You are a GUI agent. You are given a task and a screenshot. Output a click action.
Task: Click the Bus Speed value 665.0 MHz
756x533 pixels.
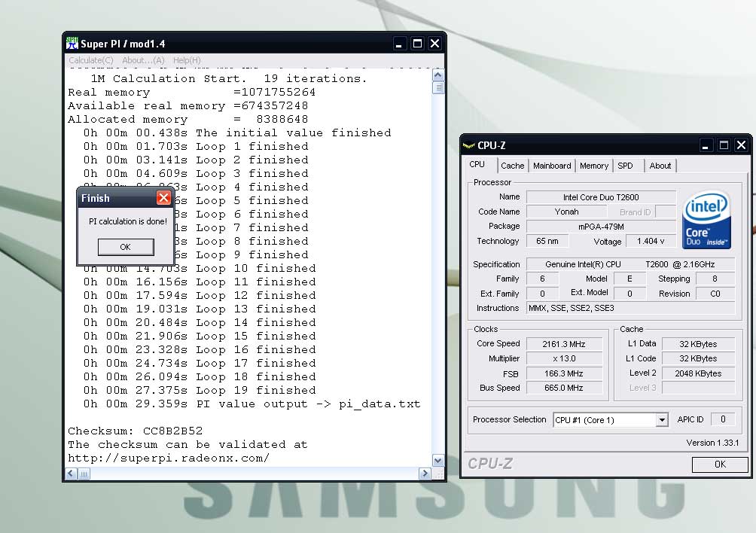point(564,388)
